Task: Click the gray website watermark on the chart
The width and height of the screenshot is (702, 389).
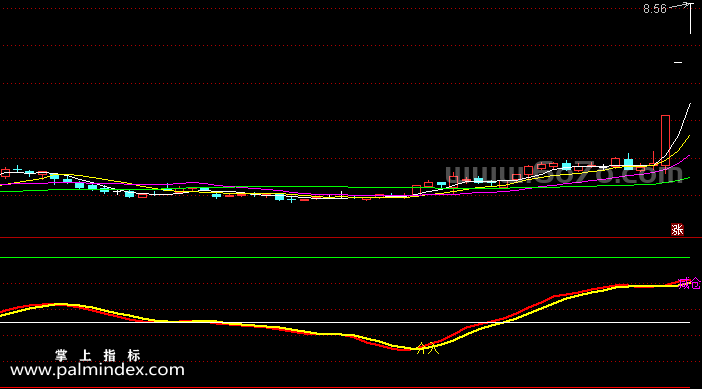Action: coord(564,172)
